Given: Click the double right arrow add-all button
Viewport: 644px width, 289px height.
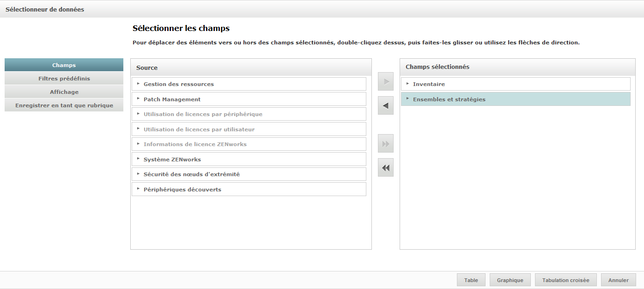Looking at the screenshot, I should 386,144.
